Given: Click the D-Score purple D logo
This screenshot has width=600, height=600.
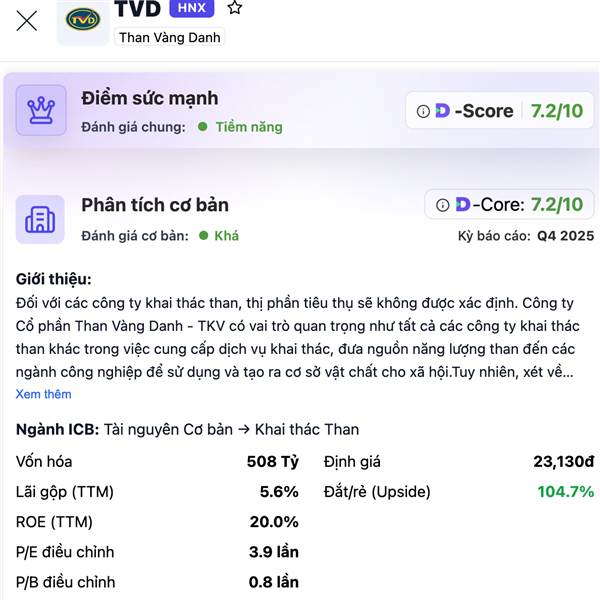Looking at the screenshot, I should coord(442,111).
